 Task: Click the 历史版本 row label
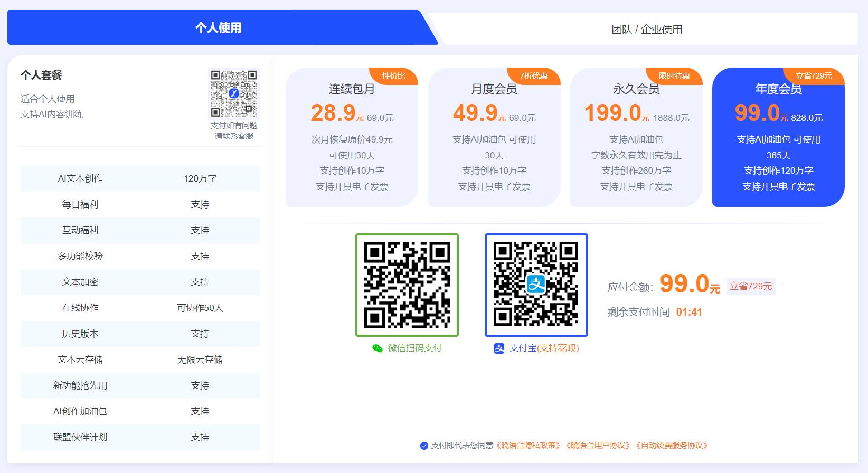coord(80,334)
